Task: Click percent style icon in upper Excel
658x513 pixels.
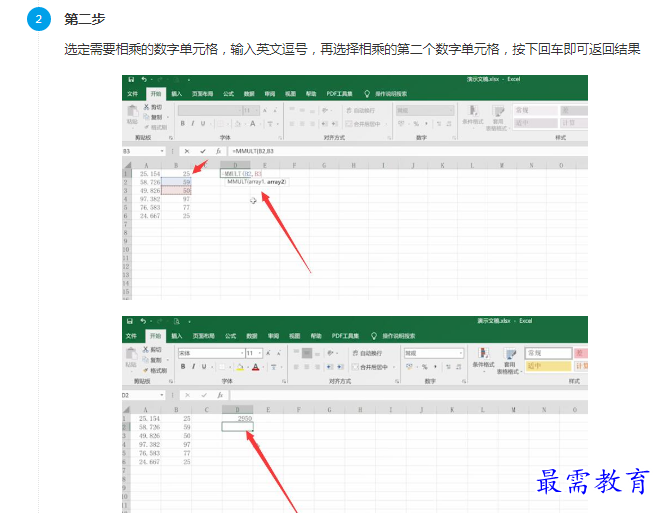Action: tap(416, 124)
